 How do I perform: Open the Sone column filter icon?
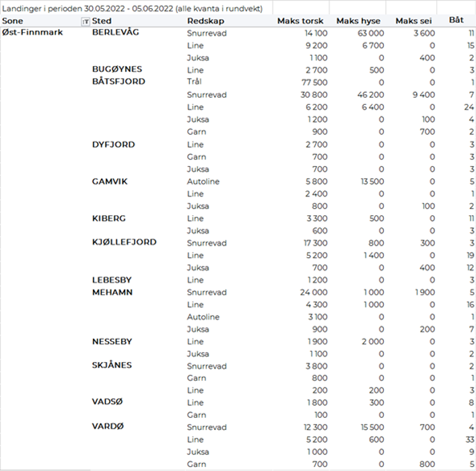point(85,22)
